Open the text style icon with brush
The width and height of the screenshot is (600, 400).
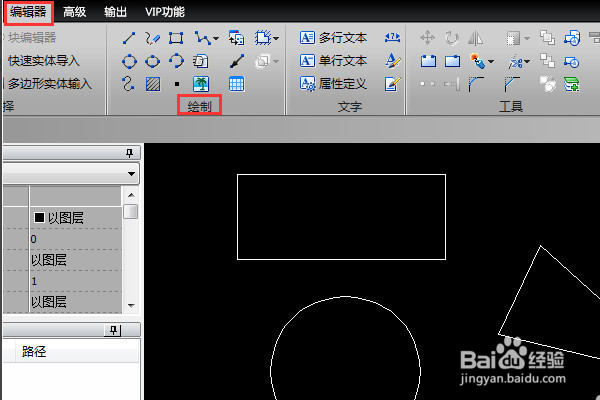tap(393, 60)
